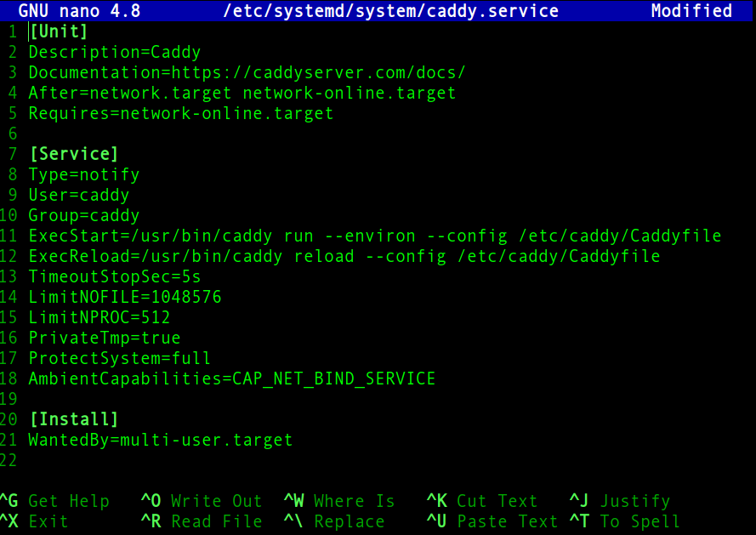Click the ^O key hint
The image size is (756, 535).
(151, 501)
